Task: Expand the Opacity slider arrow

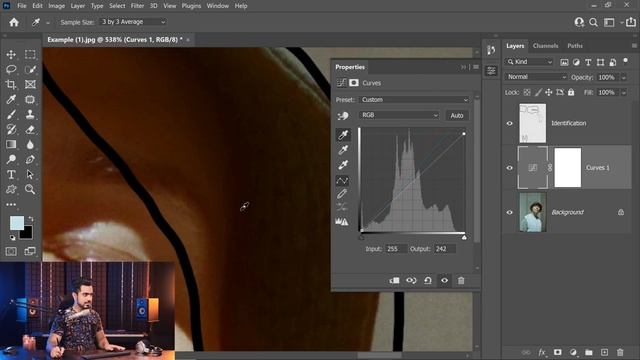Action: coord(624,77)
